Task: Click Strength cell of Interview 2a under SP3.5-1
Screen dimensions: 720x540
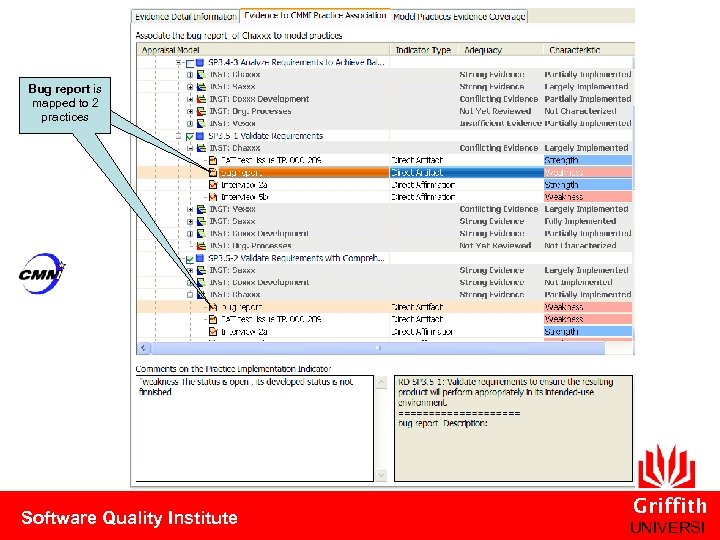Action: 588,185
